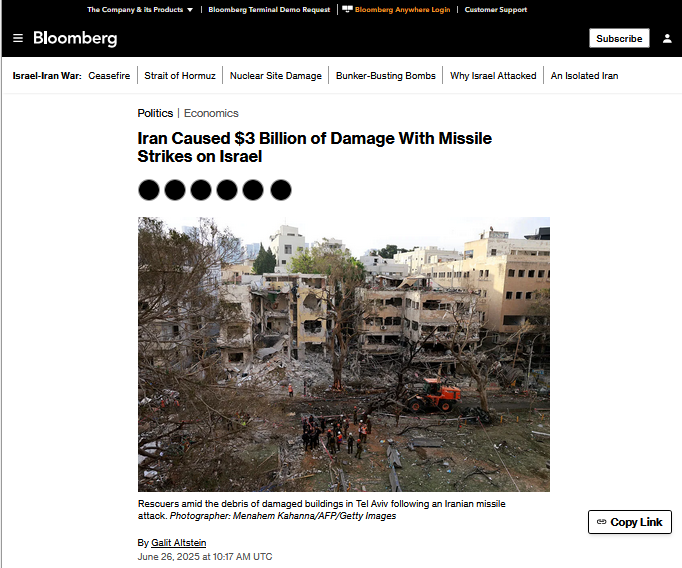Click the fifth black share circle

coord(253,190)
